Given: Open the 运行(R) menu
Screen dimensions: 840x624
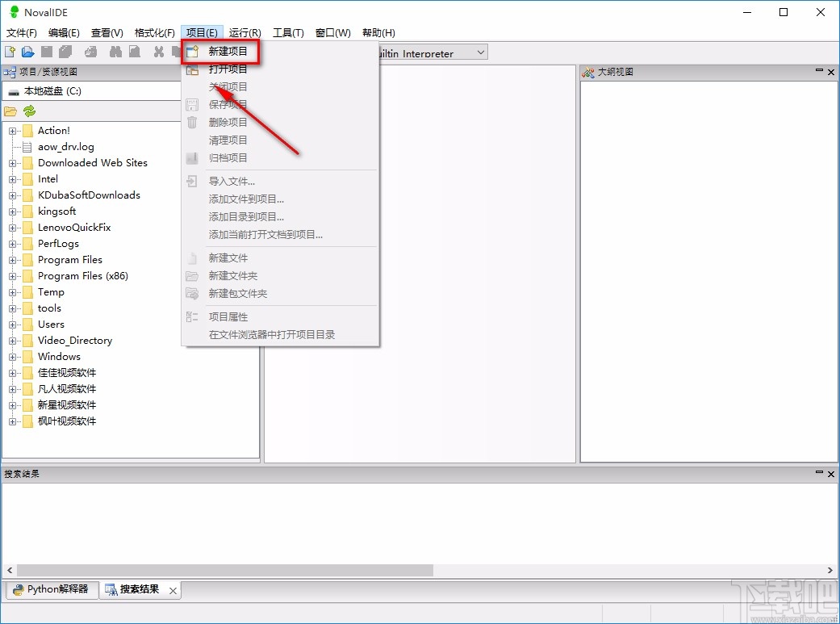Looking at the screenshot, I should 243,32.
